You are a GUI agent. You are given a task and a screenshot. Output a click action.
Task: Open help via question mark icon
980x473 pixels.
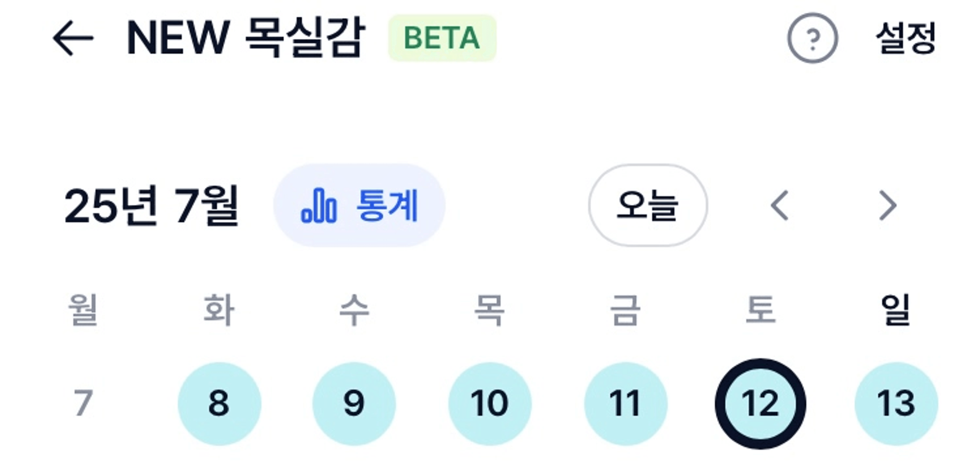pos(812,38)
